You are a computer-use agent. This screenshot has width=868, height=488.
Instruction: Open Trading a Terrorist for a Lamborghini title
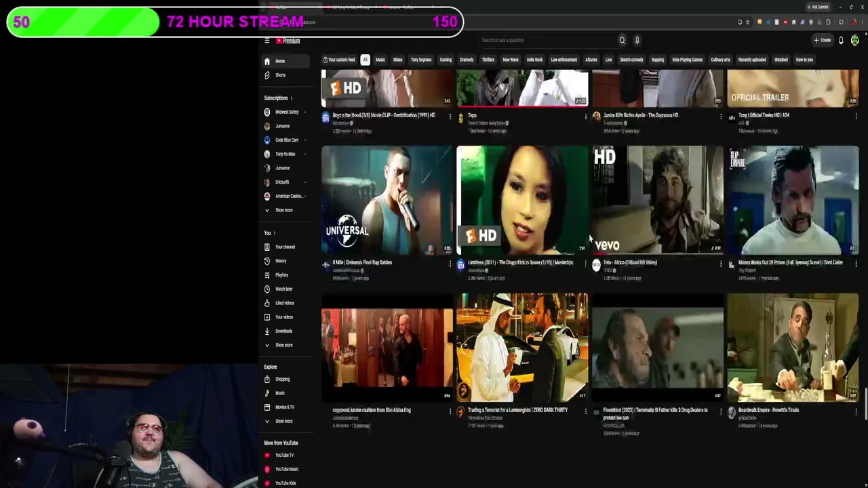pyautogui.click(x=517, y=410)
